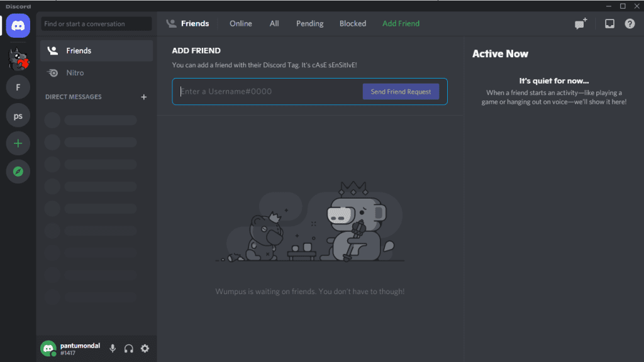Switch to the Blocked tab
Screen dimensions: 644x362
click(x=352, y=24)
